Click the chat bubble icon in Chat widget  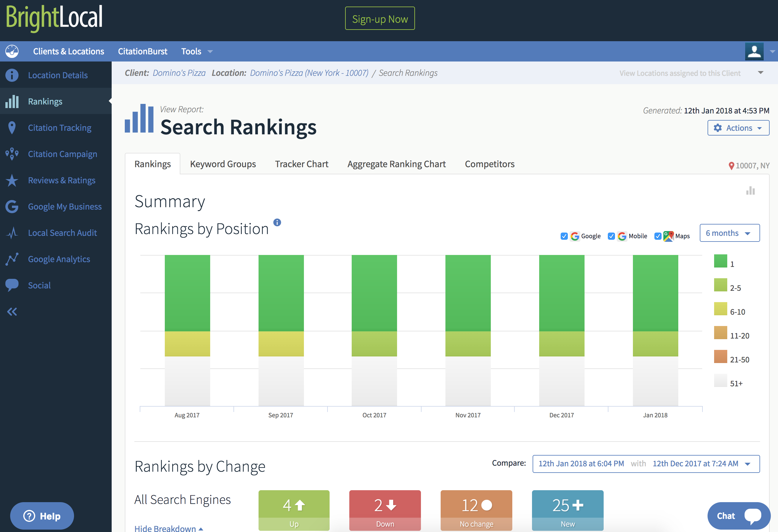point(753,516)
